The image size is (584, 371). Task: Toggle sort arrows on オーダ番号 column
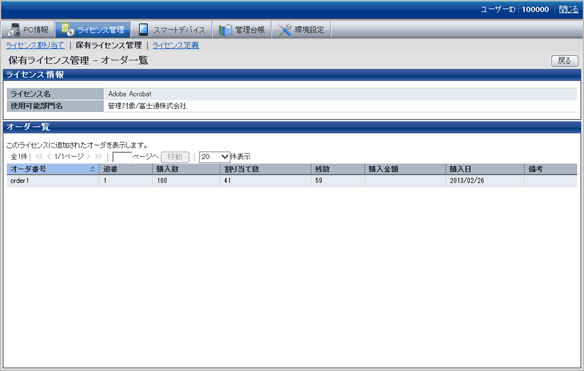tap(92, 169)
